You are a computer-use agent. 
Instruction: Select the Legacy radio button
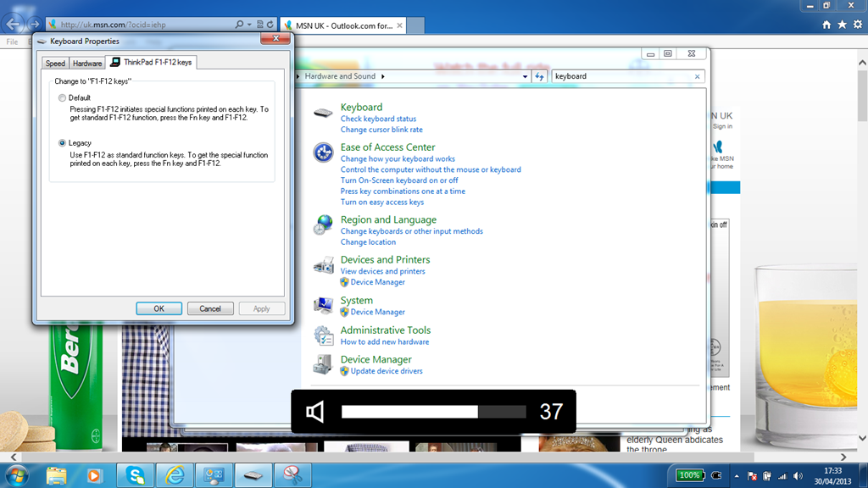[62, 143]
